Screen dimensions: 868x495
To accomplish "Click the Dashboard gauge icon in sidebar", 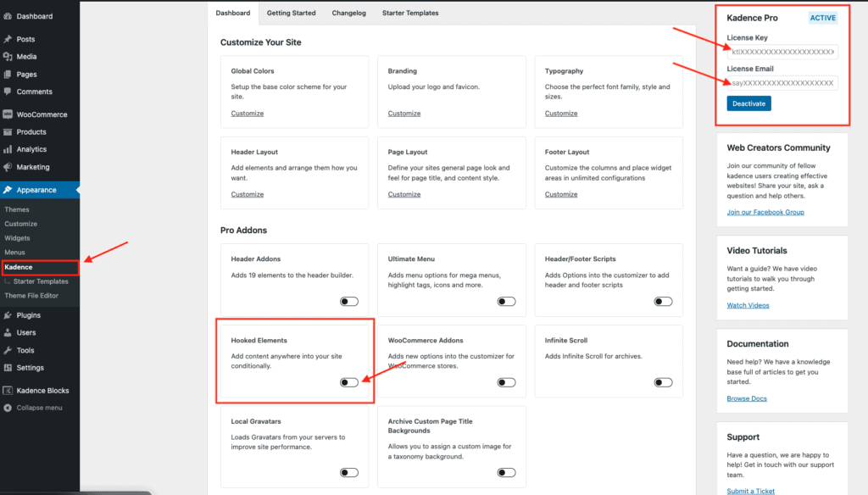I will point(8,17).
